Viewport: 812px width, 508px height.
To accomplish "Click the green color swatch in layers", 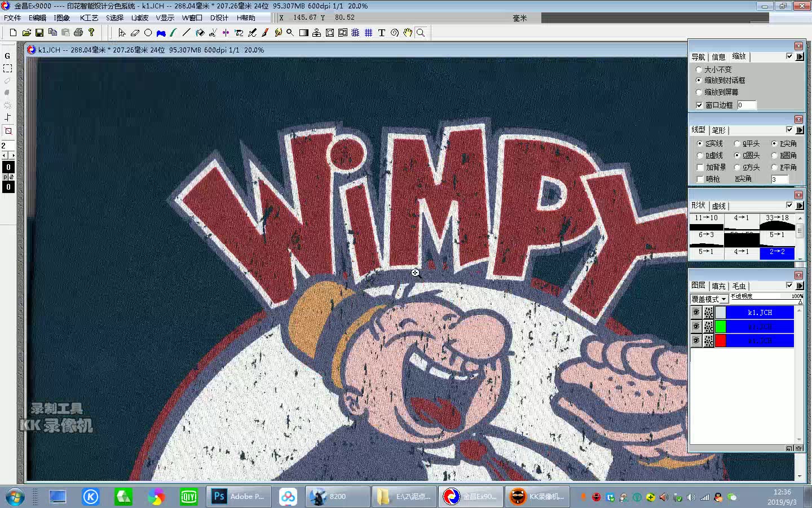I will 720,326.
